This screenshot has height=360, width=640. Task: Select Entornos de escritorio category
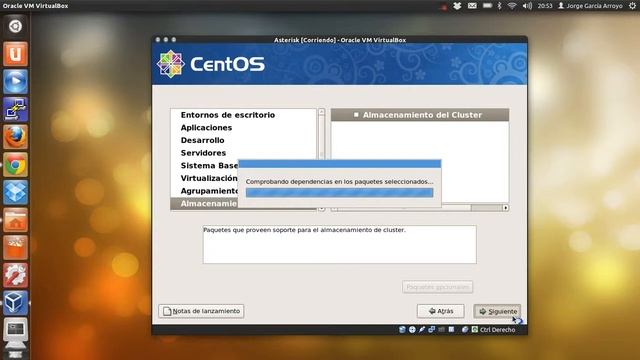(x=228, y=115)
